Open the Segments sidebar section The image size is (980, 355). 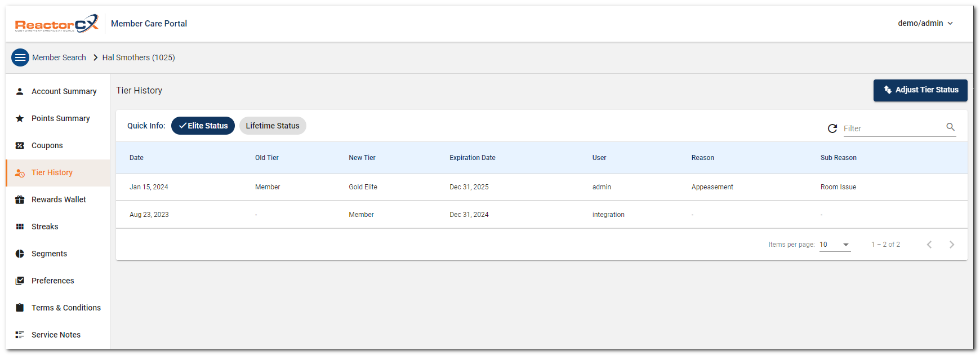[49, 254]
